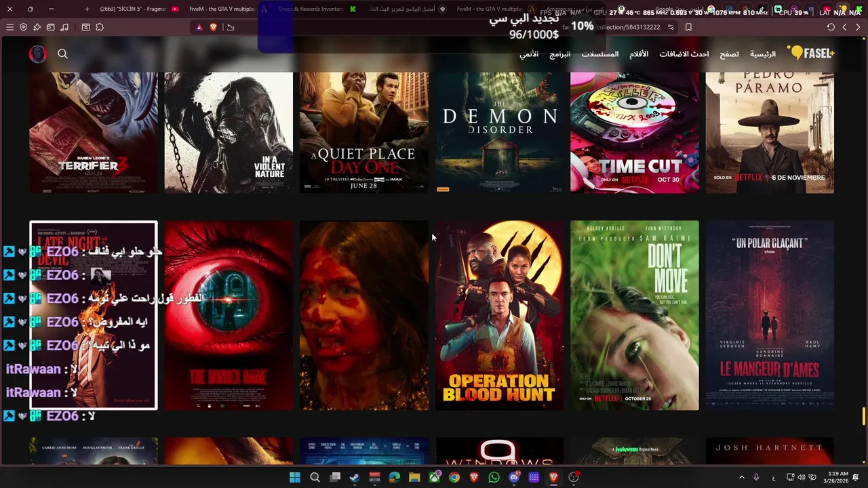
Task: Open Xbox app from the taskbar
Action: pyautogui.click(x=435, y=477)
